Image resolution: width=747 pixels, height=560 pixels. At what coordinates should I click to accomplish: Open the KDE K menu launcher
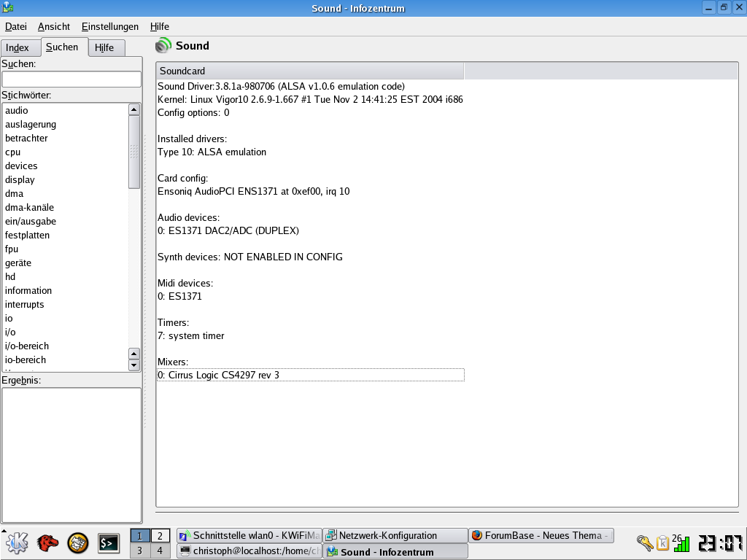click(x=17, y=543)
